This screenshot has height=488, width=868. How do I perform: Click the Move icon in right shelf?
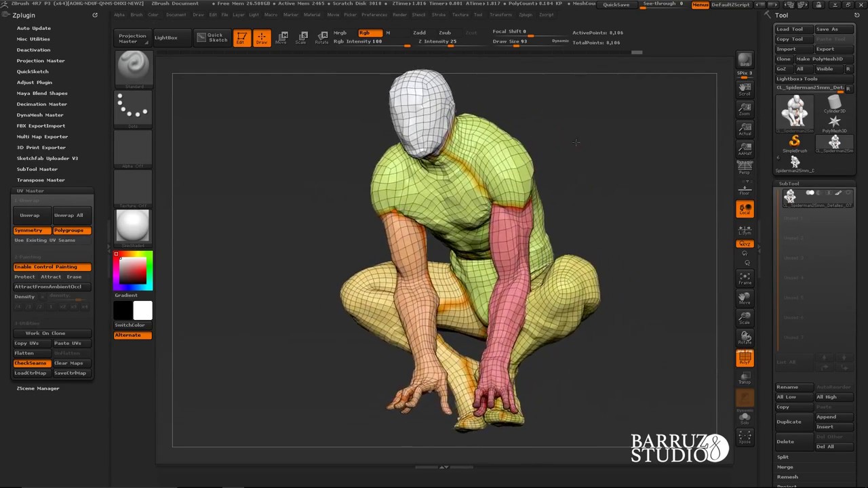[x=745, y=298]
